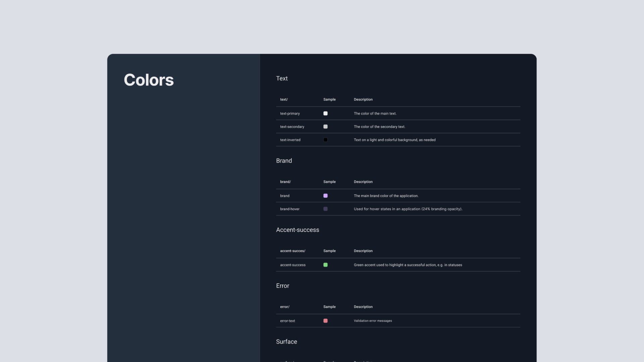
Task: Expand the Error section heading
Action: (x=282, y=286)
